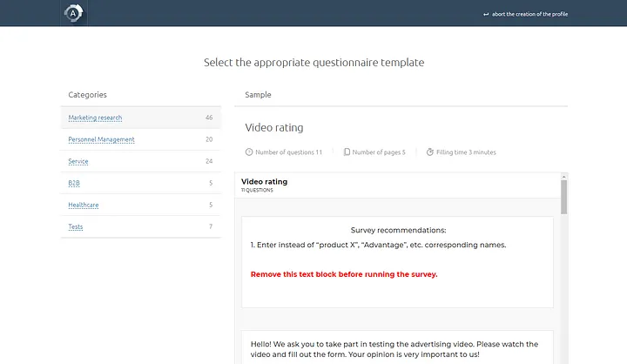
Task: Abort the creation of the profile
Action: [529, 14]
